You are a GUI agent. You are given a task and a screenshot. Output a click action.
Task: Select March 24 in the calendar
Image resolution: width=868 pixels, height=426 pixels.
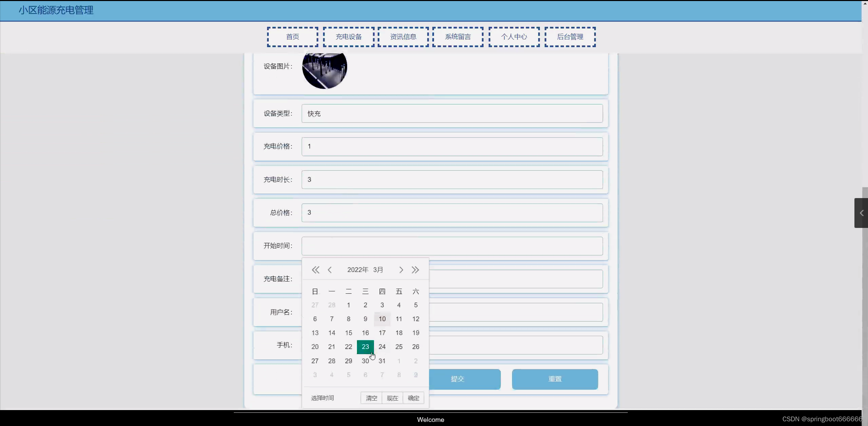[x=382, y=347]
